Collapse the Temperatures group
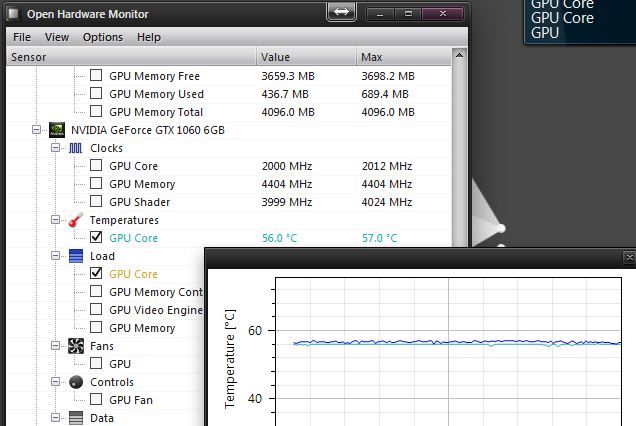The image size is (636, 426). [x=56, y=219]
